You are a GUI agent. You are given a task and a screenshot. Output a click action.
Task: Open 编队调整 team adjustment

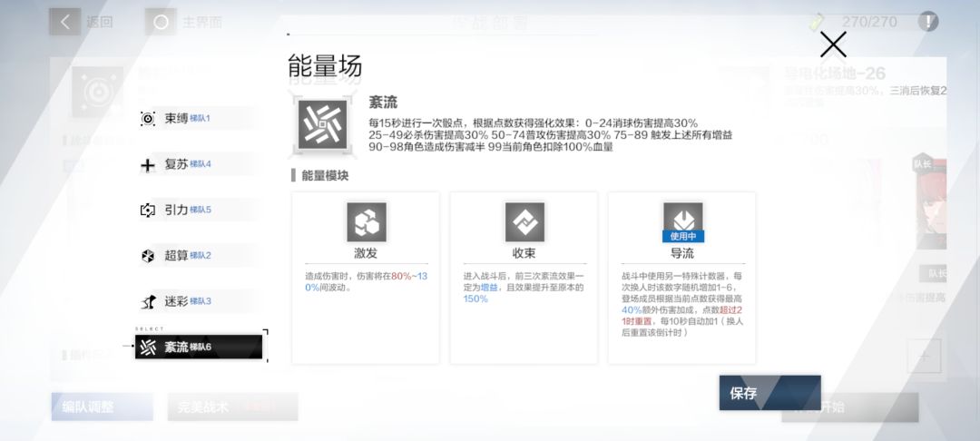coord(102,407)
